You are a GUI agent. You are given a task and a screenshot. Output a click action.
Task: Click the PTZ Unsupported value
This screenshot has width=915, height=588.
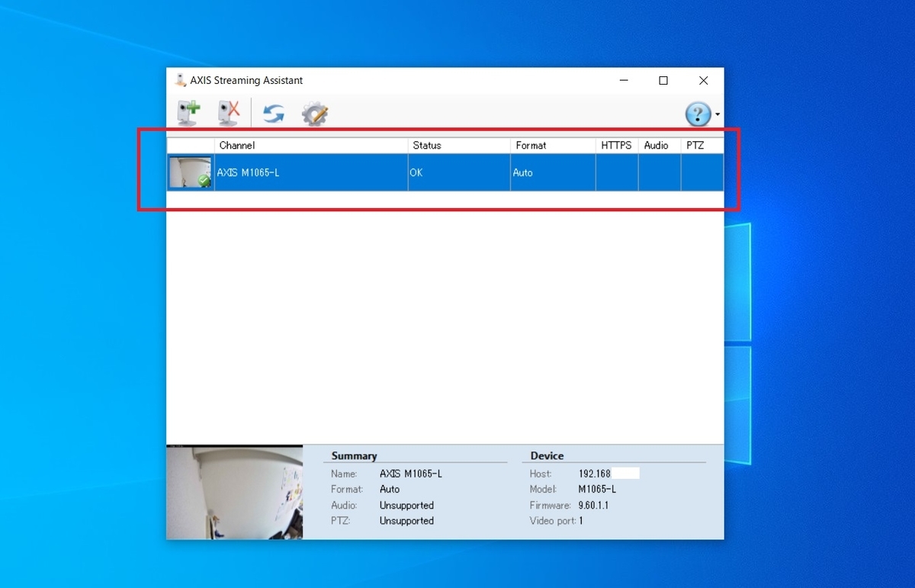pos(406,521)
